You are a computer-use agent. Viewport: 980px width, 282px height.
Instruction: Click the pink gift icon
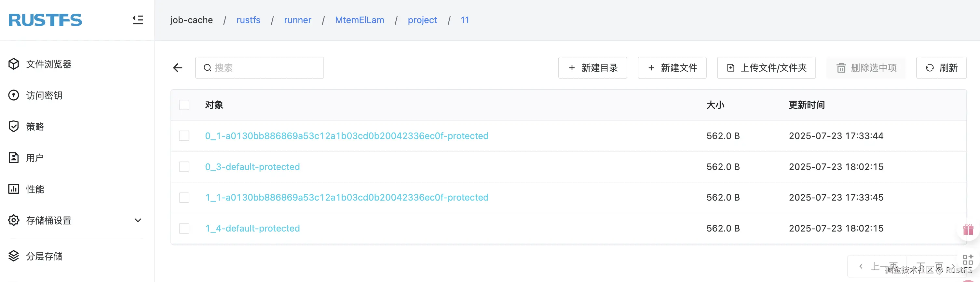968,230
